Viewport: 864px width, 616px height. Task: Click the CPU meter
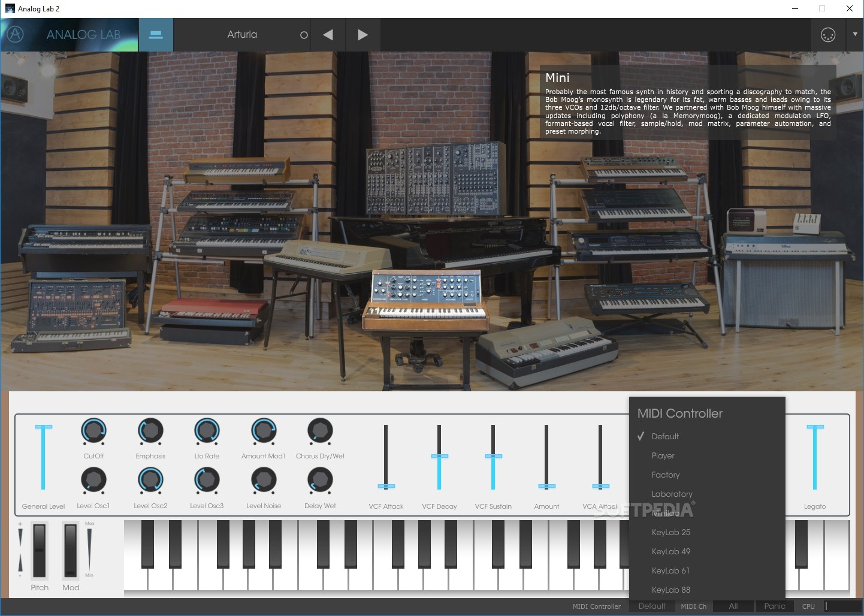[843, 606]
